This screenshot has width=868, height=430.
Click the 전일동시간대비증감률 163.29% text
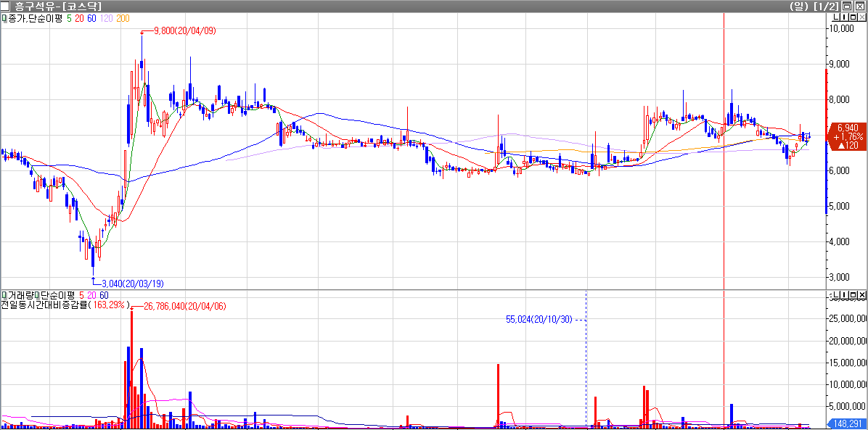(66, 305)
